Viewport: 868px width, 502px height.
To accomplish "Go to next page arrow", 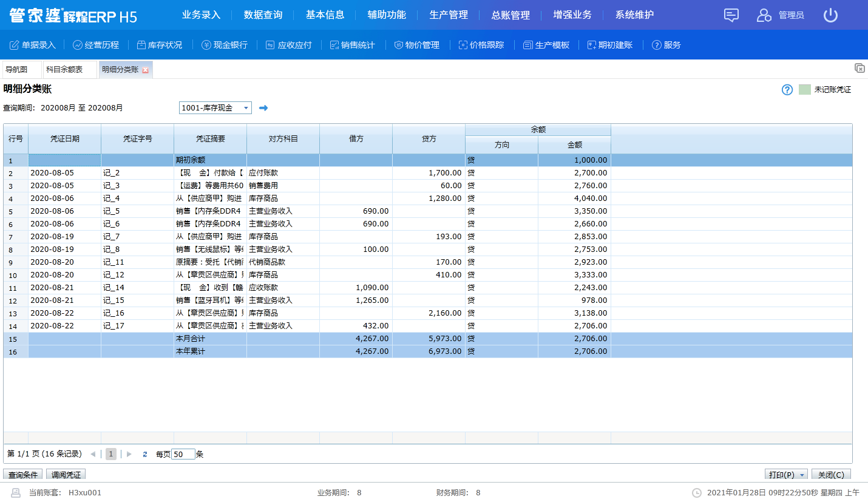I will pyautogui.click(x=129, y=454).
